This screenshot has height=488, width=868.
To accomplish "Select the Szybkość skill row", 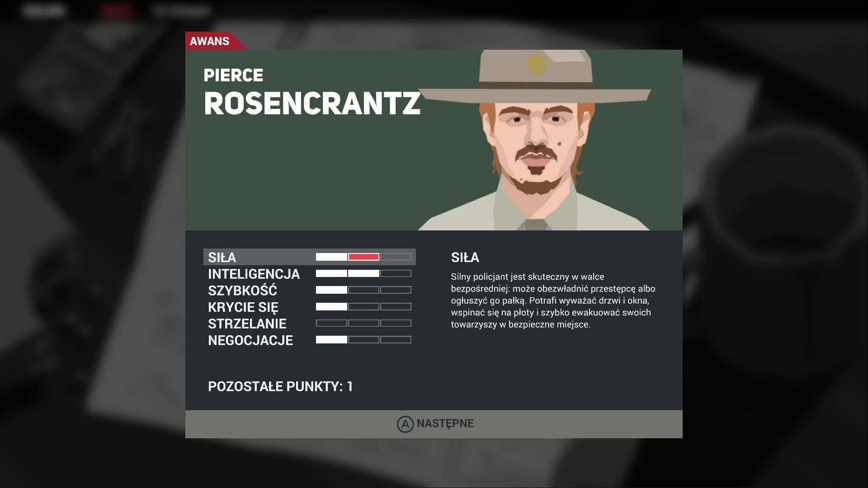I will click(242, 291).
